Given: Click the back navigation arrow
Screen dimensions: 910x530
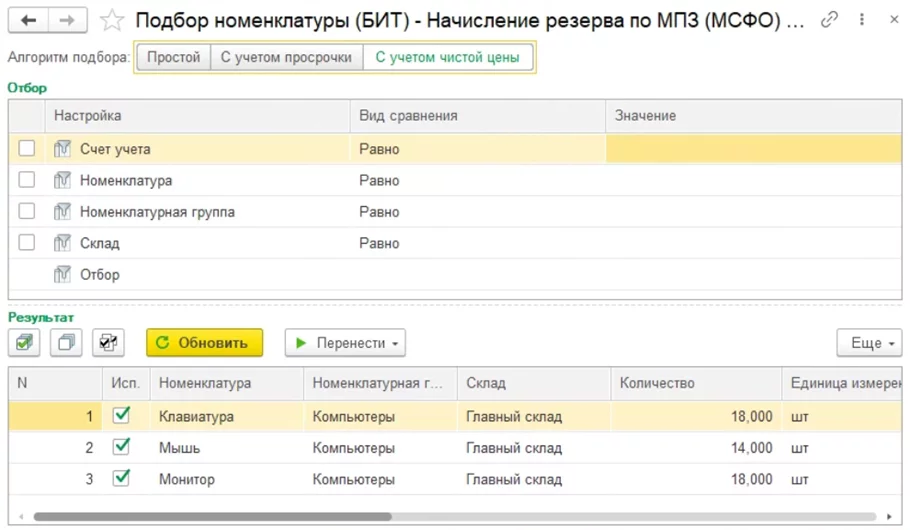Looking at the screenshot, I should coord(29,20).
